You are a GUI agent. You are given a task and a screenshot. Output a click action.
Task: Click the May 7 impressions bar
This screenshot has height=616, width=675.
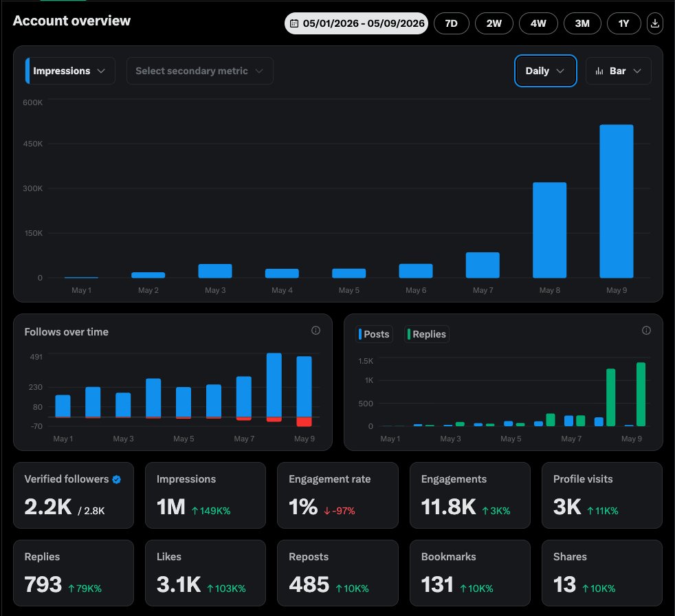coord(483,265)
